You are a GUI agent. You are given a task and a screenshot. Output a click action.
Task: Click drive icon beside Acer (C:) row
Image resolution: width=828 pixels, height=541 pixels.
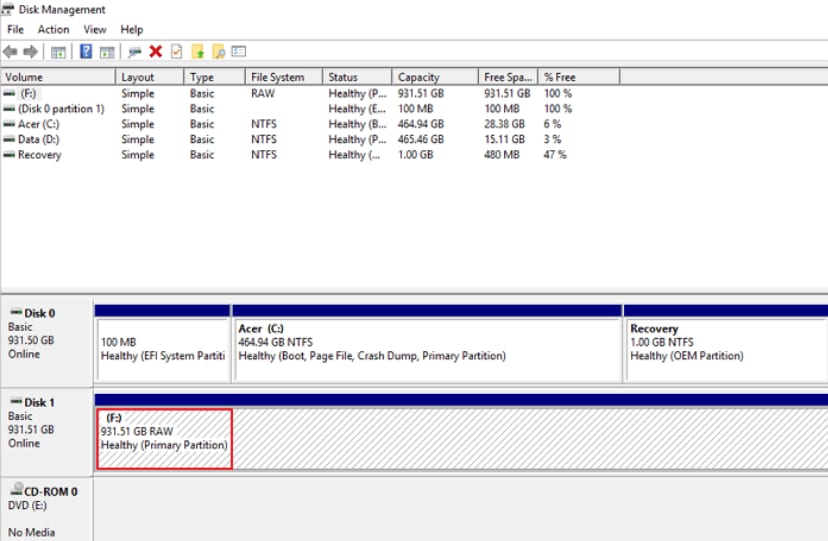(9, 124)
